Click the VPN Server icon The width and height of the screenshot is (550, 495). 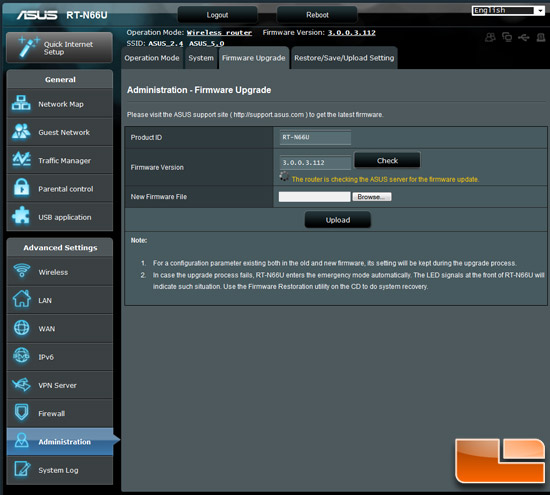(x=22, y=384)
